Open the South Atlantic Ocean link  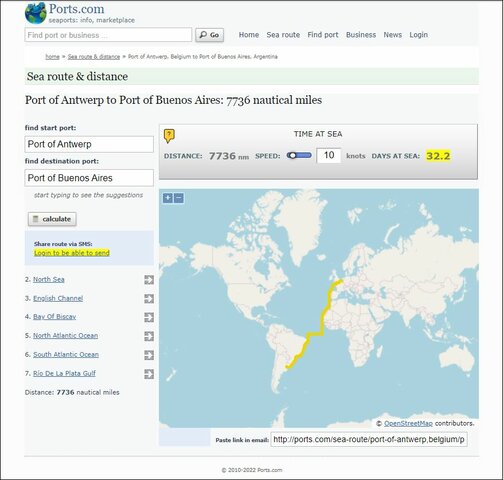tap(66, 355)
